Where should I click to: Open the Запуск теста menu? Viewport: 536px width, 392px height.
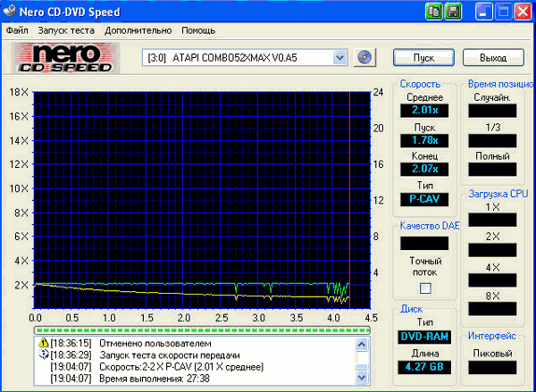pyautogui.click(x=66, y=30)
